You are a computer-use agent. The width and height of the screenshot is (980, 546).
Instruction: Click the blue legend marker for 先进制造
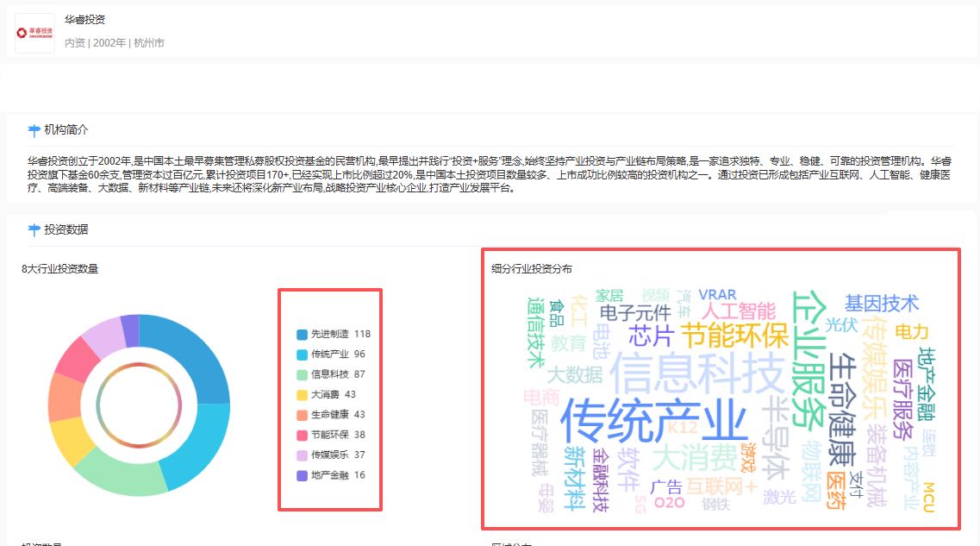302,334
